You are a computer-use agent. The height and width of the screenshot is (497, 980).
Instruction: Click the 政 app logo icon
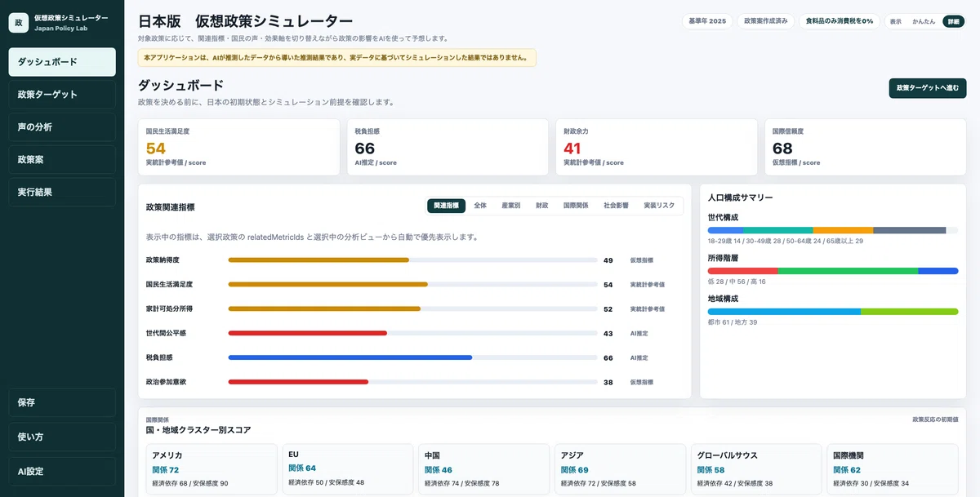click(x=19, y=23)
